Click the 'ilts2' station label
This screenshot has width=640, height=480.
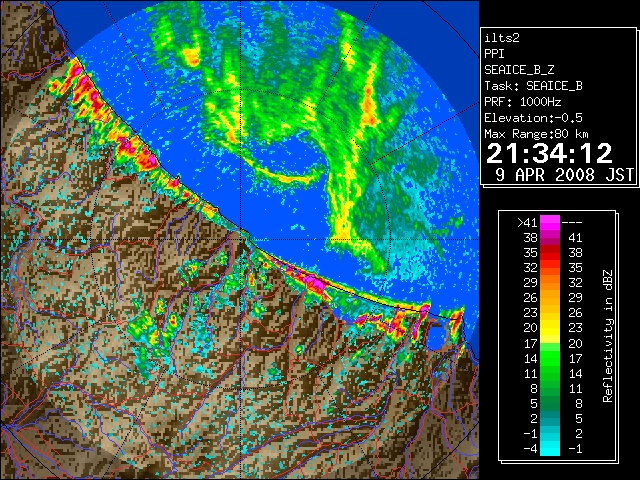pyautogui.click(x=502, y=38)
